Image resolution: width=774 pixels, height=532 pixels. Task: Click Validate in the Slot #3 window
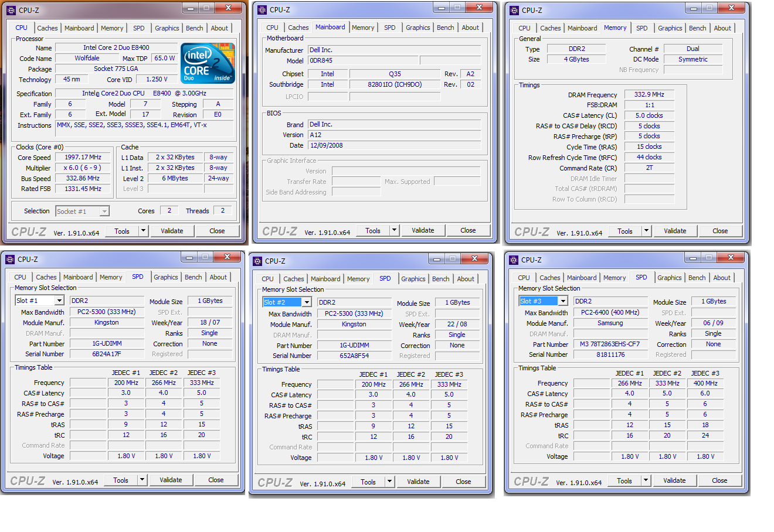click(x=674, y=480)
